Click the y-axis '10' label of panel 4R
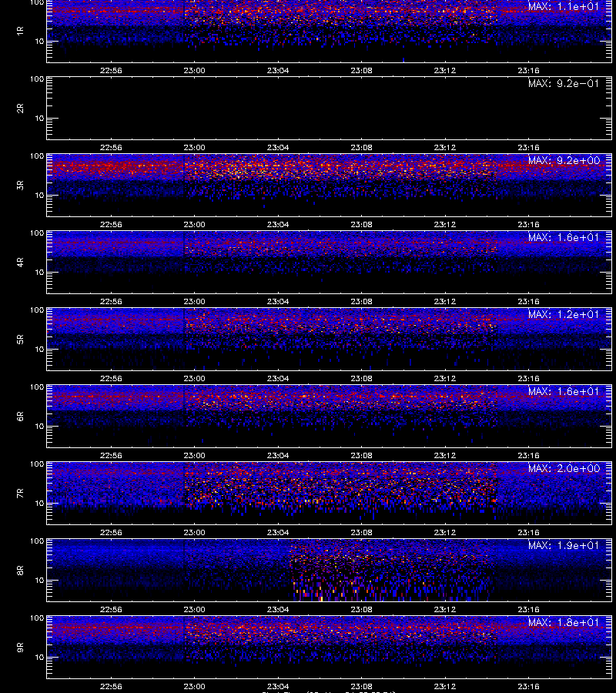Screen dimensions: 616x693 pos(39,273)
